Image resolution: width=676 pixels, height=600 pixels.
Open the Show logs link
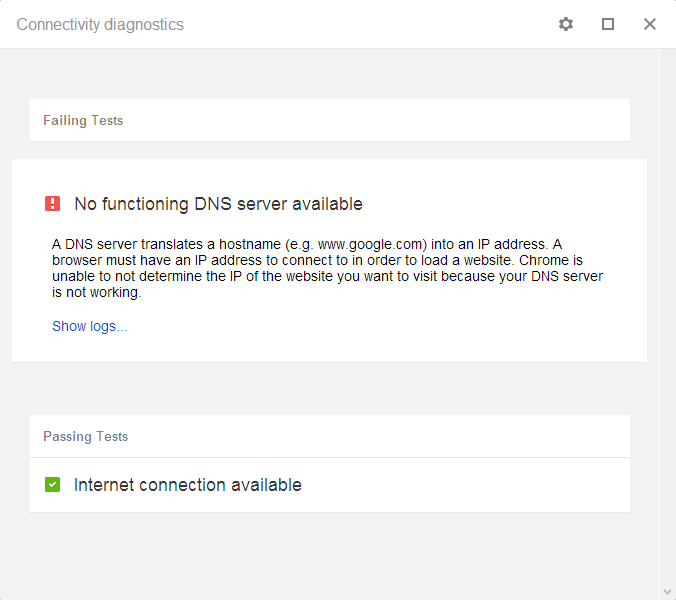tap(90, 326)
